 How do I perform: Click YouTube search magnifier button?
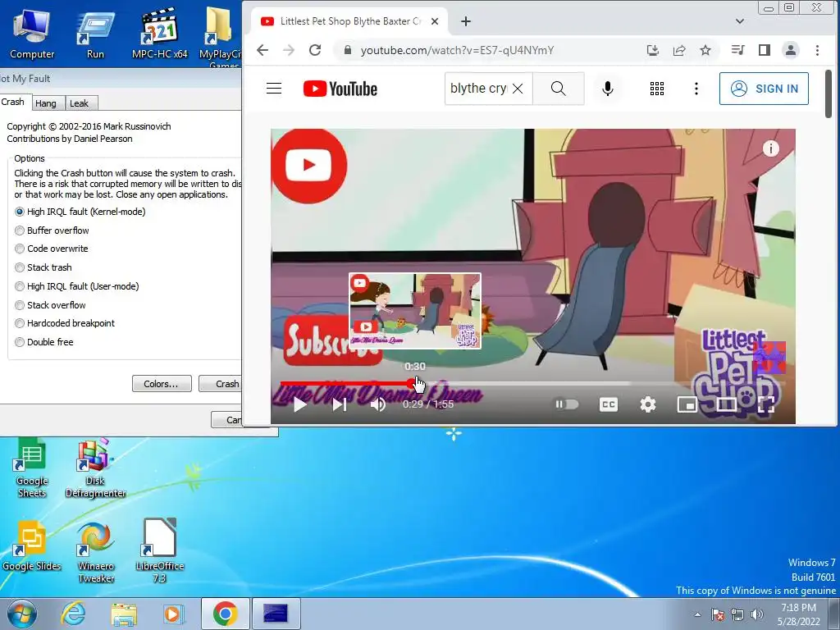click(x=558, y=89)
